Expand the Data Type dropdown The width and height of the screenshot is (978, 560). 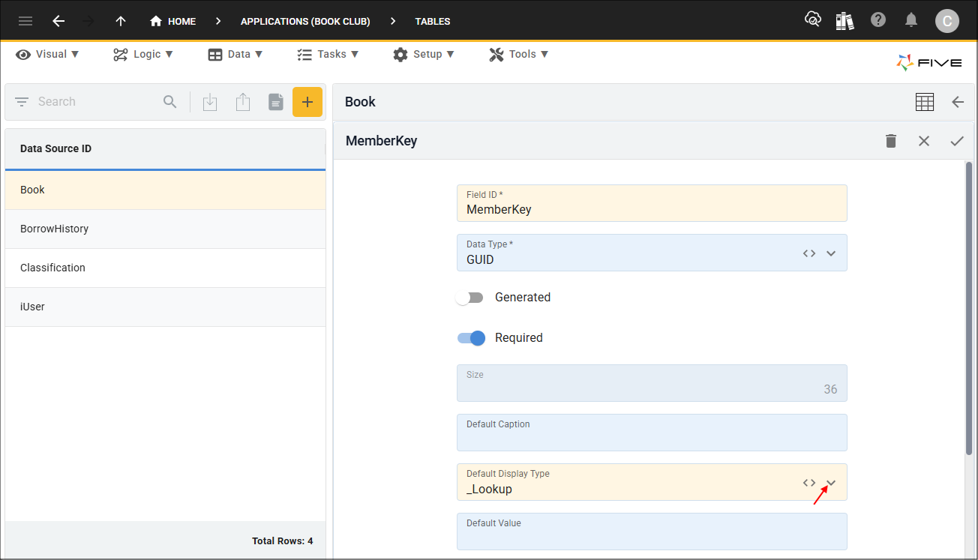[x=831, y=253]
